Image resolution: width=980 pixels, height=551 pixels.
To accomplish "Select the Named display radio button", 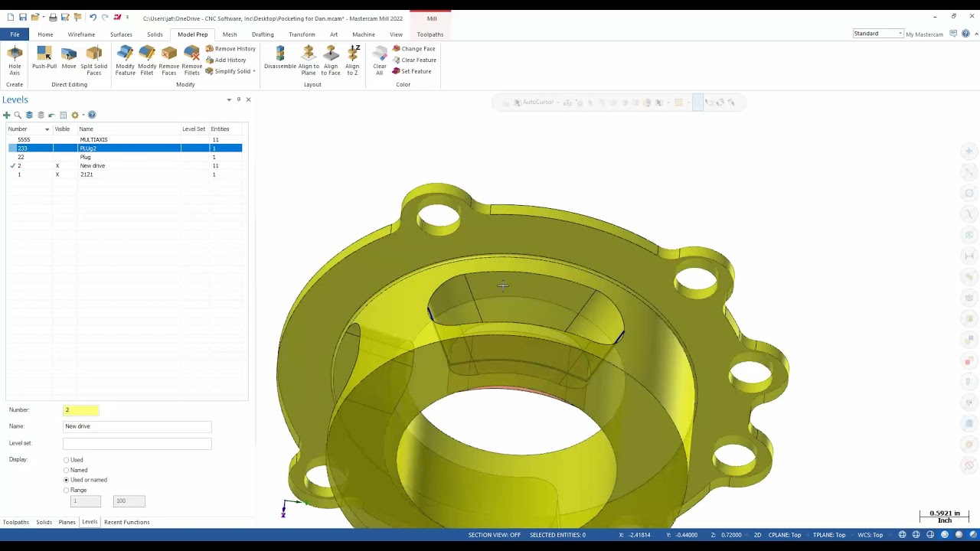I will pos(66,470).
